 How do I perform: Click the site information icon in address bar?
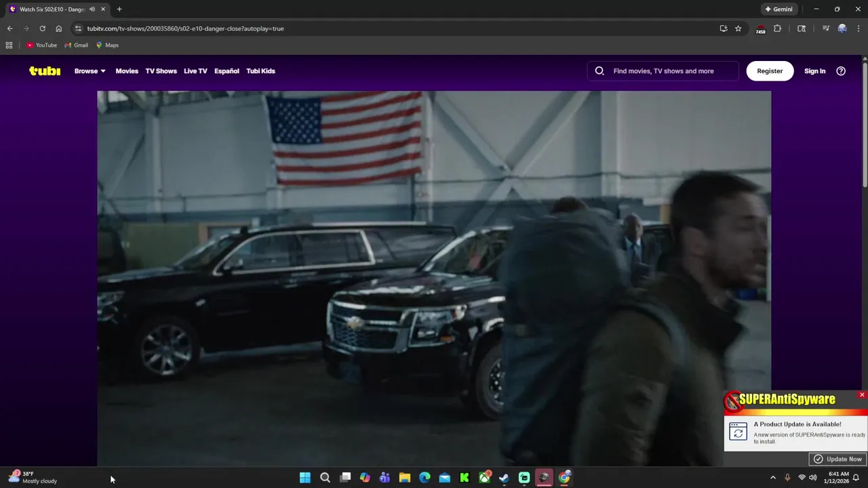click(x=78, y=28)
